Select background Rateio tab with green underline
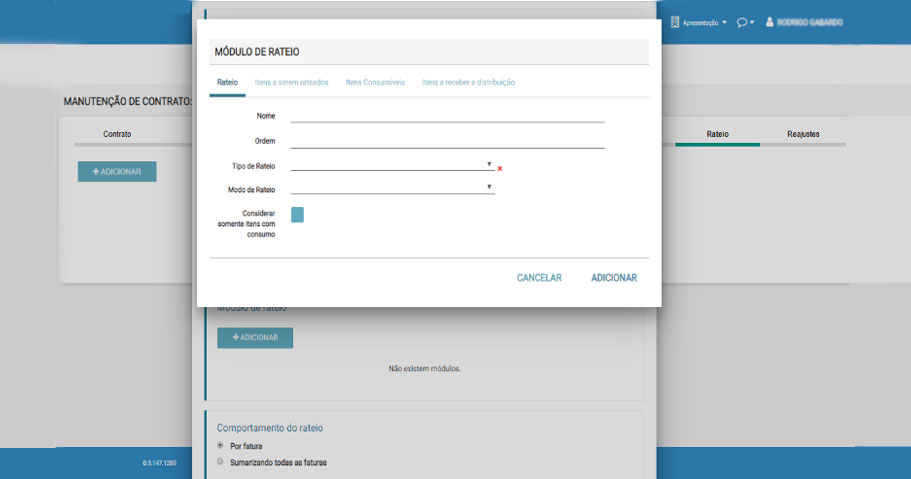The height and width of the screenshot is (479, 911). pyautogui.click(x=718, y=134)
